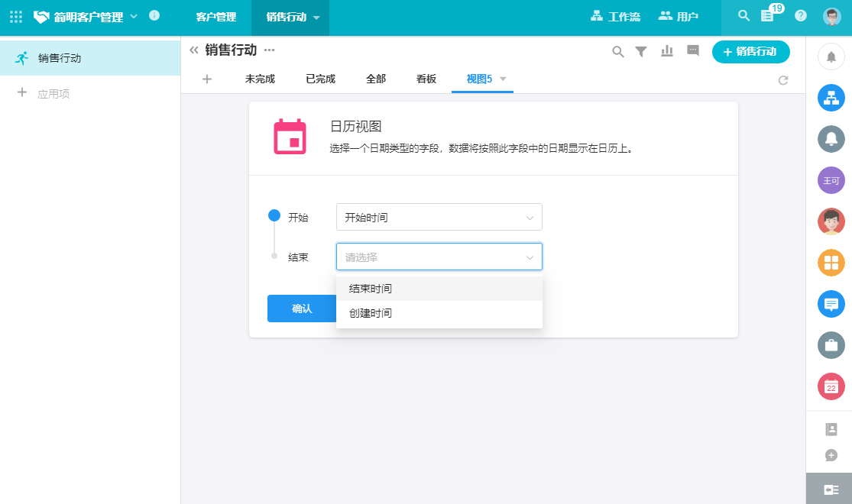Click the filter funnel icon
This screenshot has height=504, width=852.
click(642, 52)
